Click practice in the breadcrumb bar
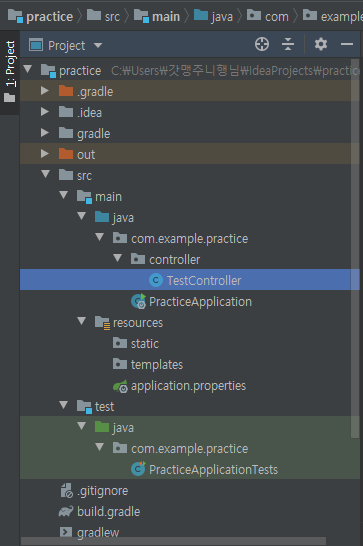 (40, 16)
